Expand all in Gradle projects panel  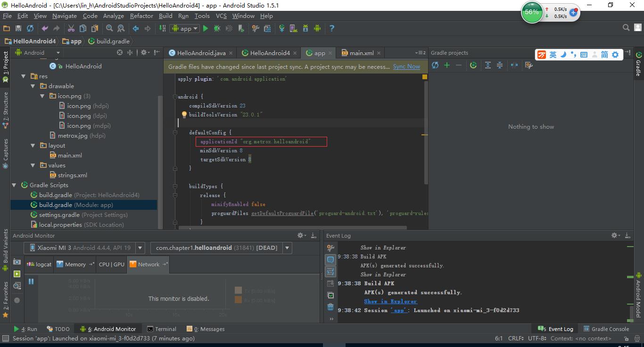tap(488, 65)
